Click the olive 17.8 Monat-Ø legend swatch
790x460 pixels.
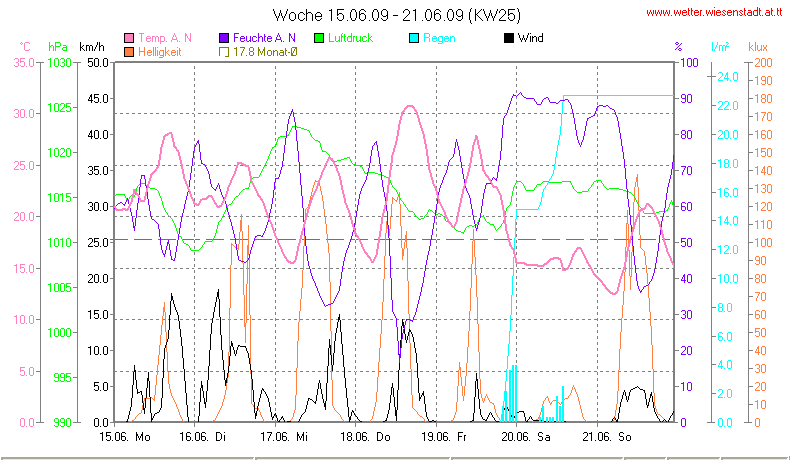224,52
